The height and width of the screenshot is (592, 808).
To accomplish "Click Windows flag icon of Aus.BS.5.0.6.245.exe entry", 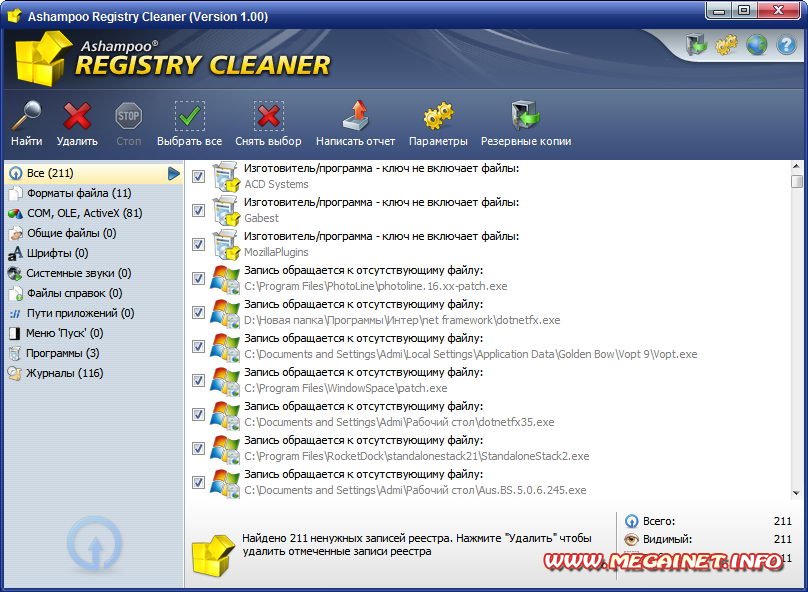I will click(225, 483).
